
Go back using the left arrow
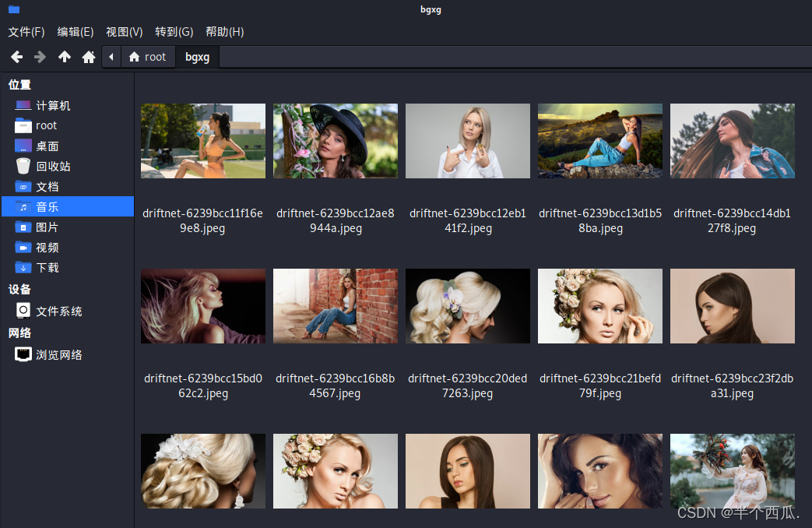click(x=16, y=57)
